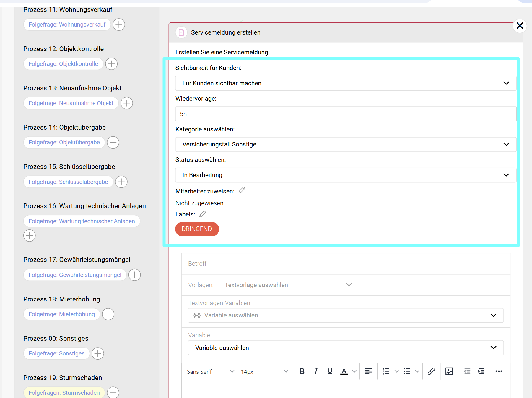Viewport: 532px width, 398px height.
Task: Increase indent in the editor toolbar
Action: [x=481, y=371]
